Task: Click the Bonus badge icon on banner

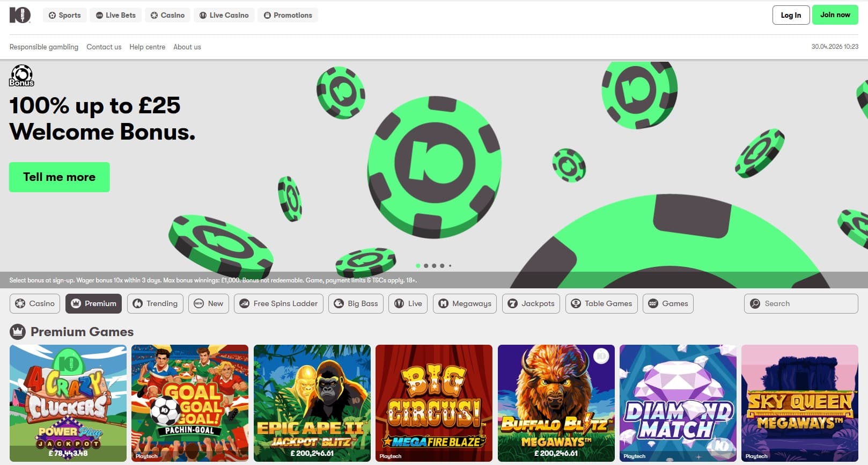Action: (x=21, y=76)
